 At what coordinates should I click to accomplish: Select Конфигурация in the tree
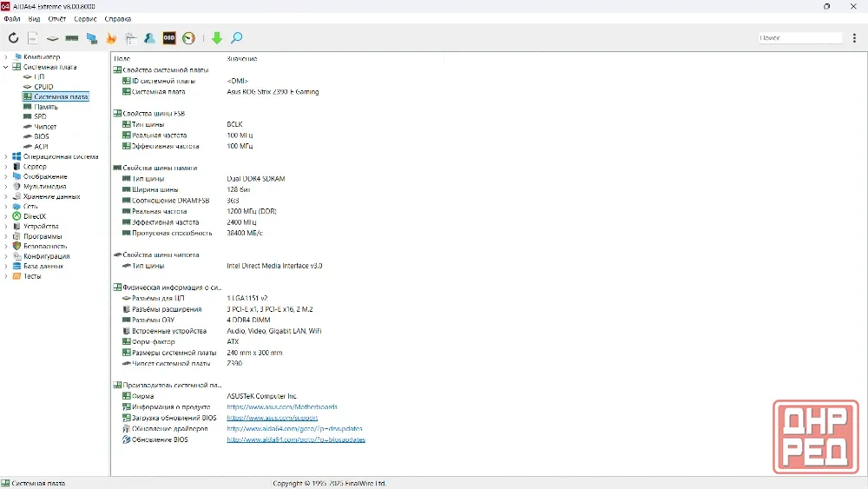pos(46,256)
